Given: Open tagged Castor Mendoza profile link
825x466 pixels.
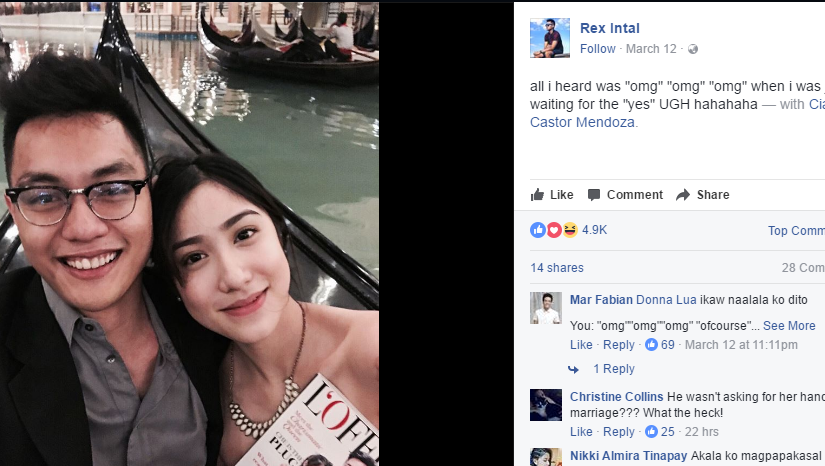Looking at the screenshot, I should pyautogui.click(x=582, y=122).
